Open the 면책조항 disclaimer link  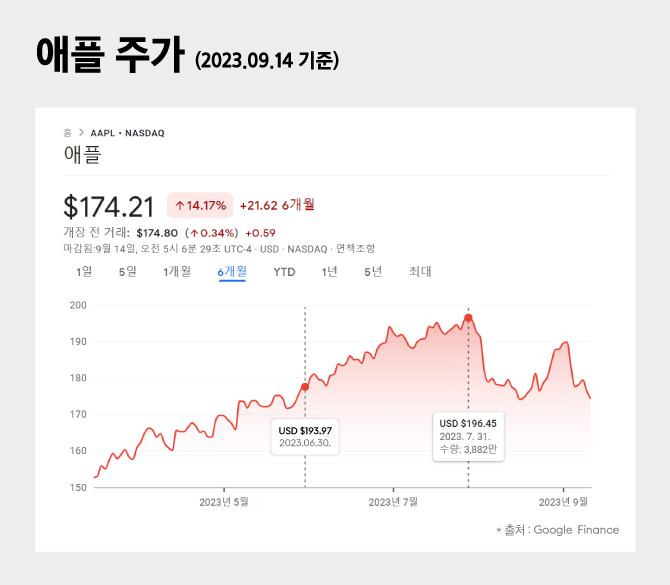355,248
